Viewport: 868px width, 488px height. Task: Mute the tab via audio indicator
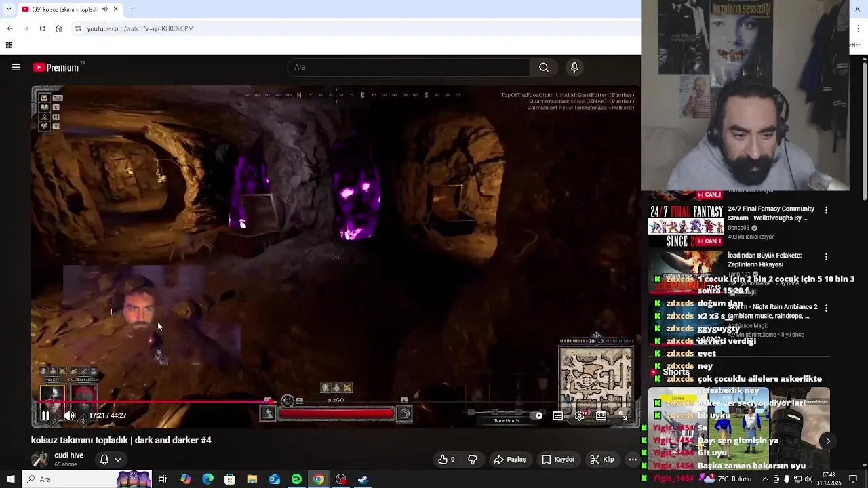pos(104,9)
